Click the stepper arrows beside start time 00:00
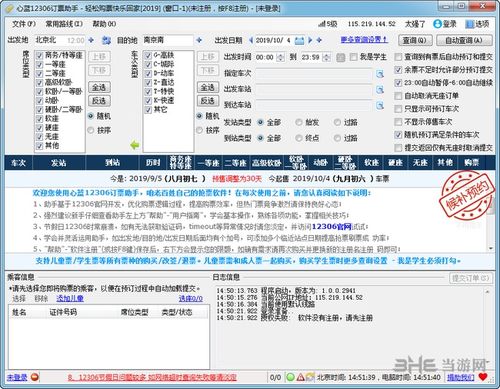 pyautogui.click(x=281, y=57)
